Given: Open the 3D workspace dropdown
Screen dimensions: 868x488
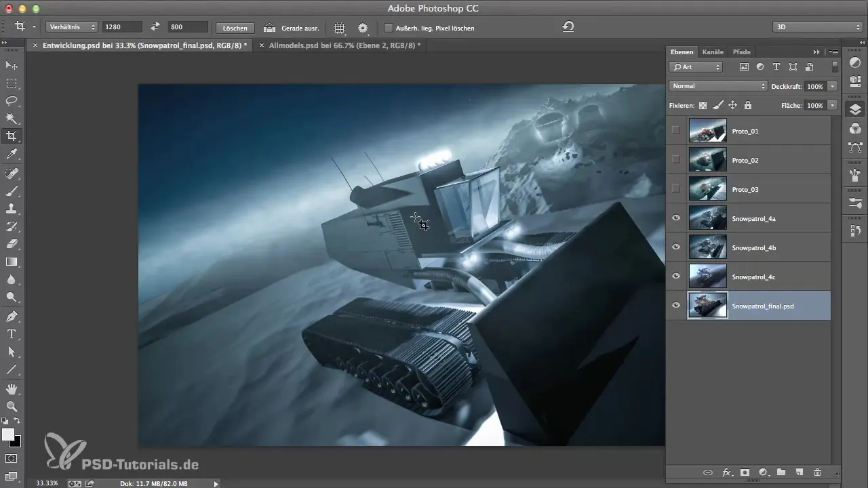Looking at the screenshot, I should click(817, 28).
